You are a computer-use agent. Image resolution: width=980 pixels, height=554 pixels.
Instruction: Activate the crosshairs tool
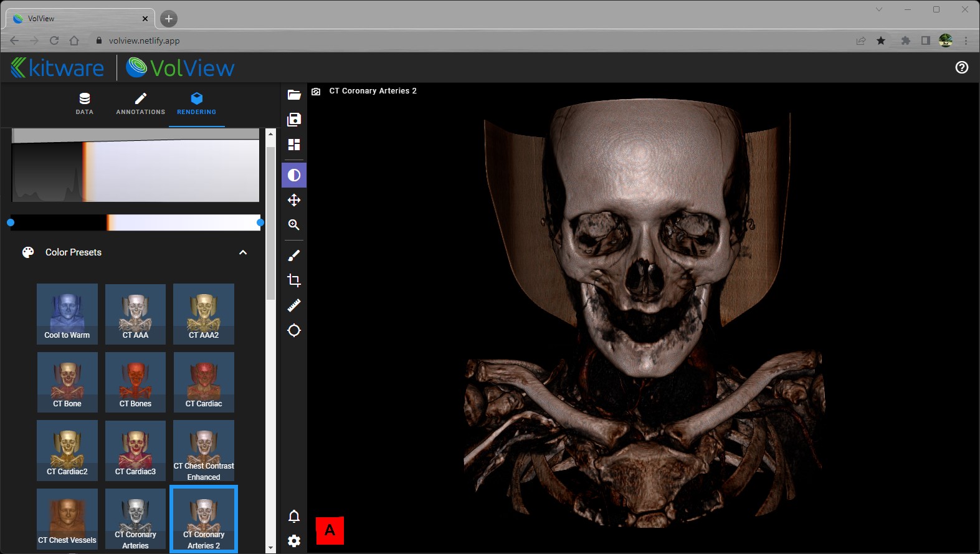[294, 330]
